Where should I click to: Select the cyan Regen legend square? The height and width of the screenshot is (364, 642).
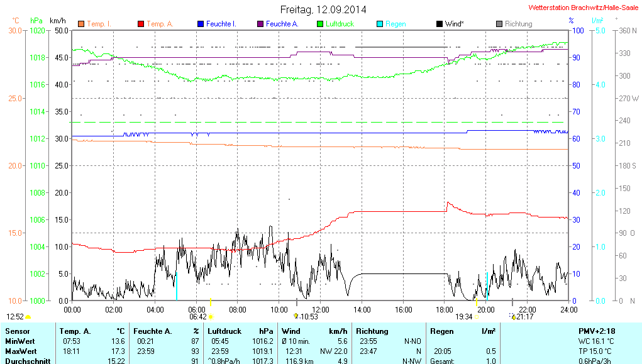pos(380,24)
